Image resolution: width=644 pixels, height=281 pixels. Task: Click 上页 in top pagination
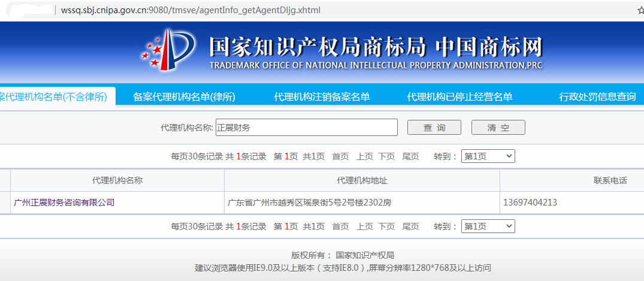point(365,156)
